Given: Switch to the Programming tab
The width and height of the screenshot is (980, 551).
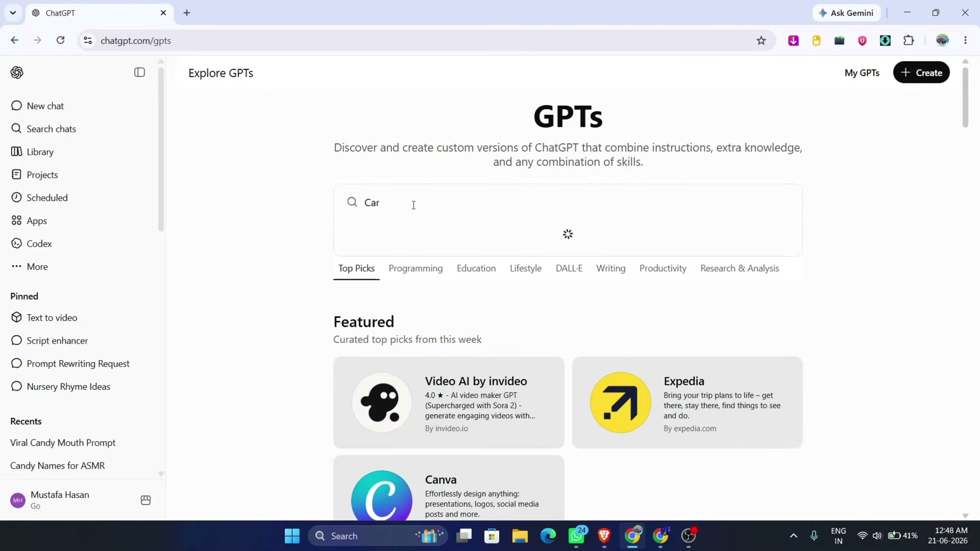Looking at the screenshot, I should (x=415, y=268).
